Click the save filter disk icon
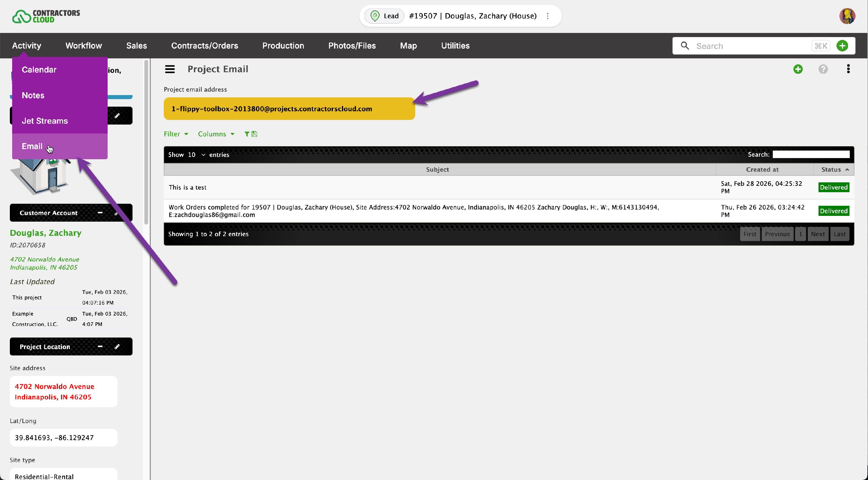Image resolution: width=868 pixels, height=480 pixels. tap(255, 134)
